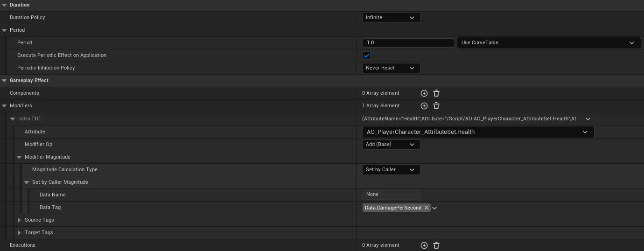Select the Duration Policy property label
The height and width of the screenshot is (251, 644).
[x=28, y=17]
